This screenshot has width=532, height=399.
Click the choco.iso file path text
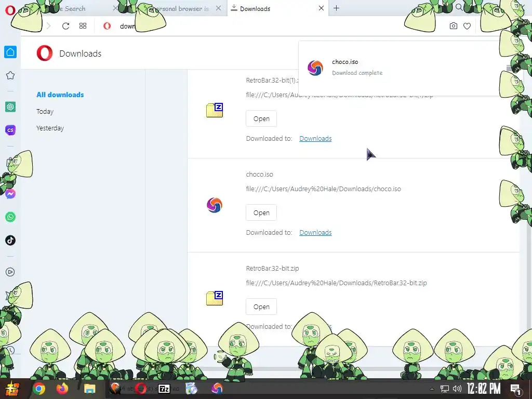(x=323, y=189)
